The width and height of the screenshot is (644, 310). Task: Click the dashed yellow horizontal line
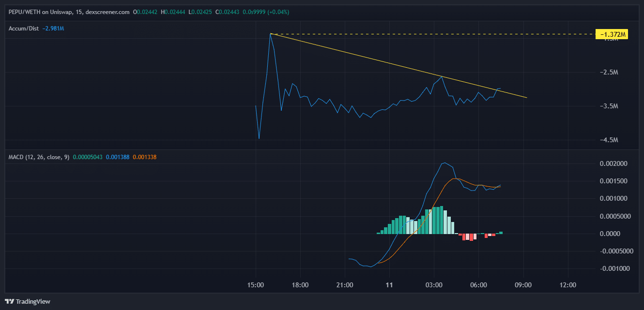click(x=436, y=34)
